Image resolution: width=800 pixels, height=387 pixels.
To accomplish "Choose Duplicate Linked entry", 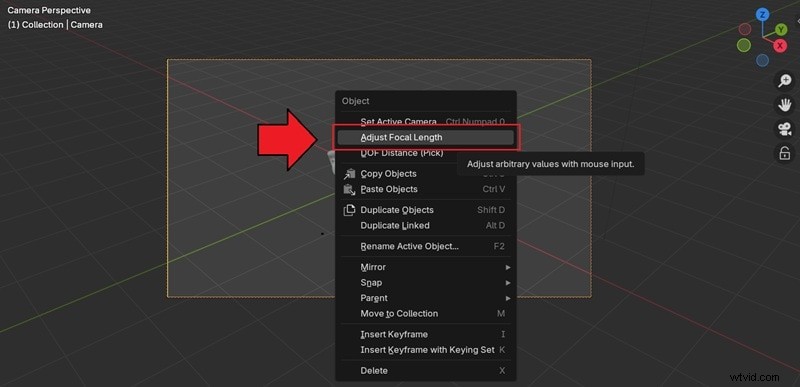I will pyautogui.click(x=426, y=225).
